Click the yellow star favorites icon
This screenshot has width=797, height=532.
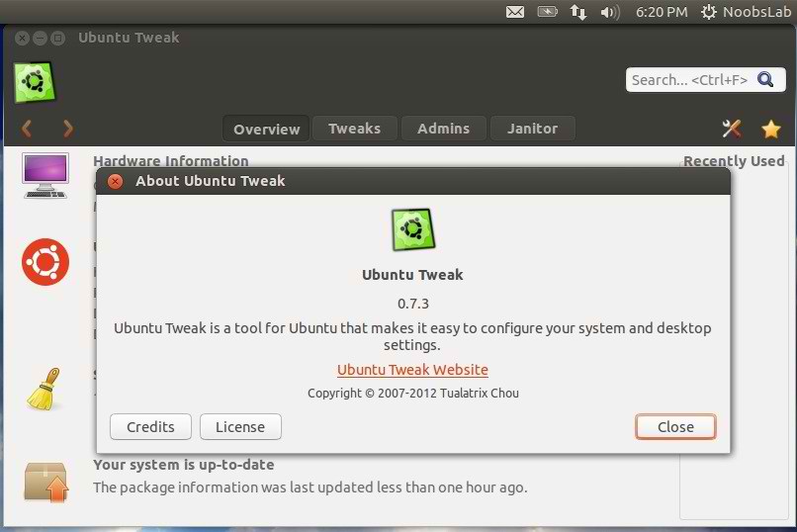pyautogui.click(x=770, y=130)
